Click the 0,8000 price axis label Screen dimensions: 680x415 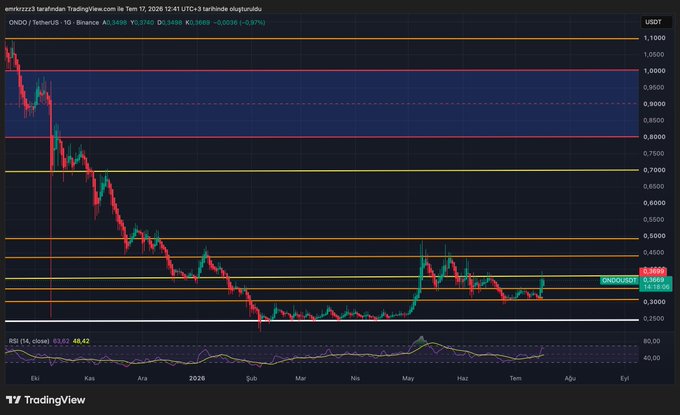tap(654, 137)
